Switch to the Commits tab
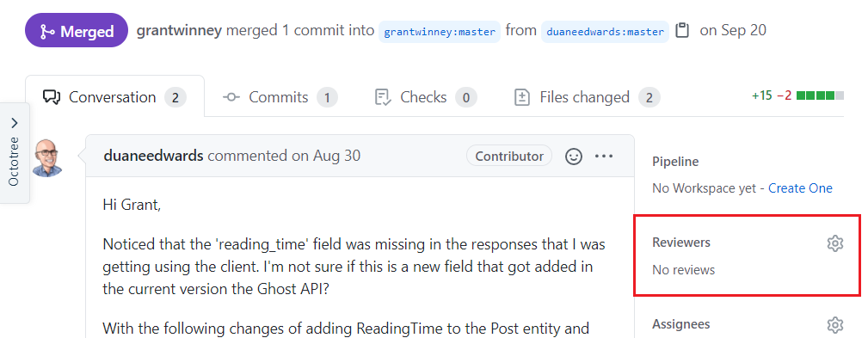Image resolution: width=868 pixels, height=338 pixels. (x=280, y=97)
